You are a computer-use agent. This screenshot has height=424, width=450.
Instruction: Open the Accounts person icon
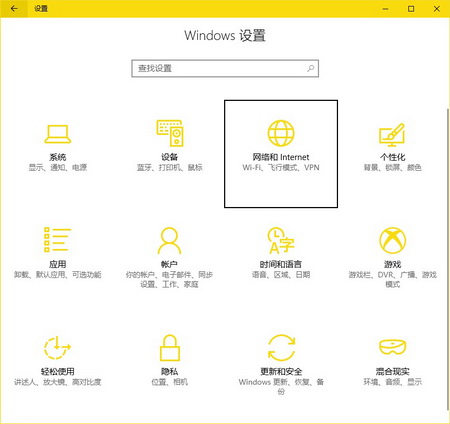(x=169, y=240)
